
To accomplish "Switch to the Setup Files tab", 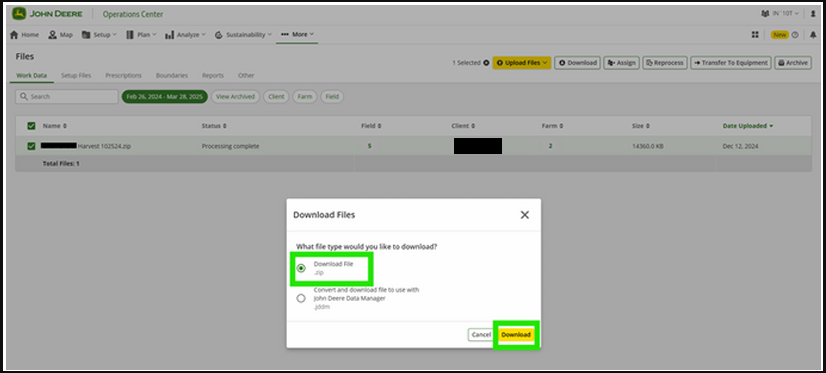I will [76, 75].
